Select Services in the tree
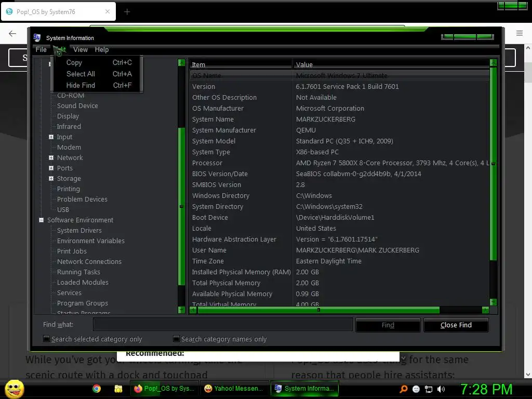Screen dimensions: 532x399 tap(69, 293)
